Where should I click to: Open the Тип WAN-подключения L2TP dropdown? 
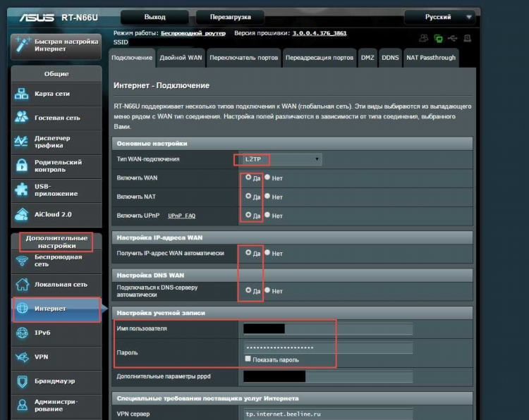tap(282, 159)
